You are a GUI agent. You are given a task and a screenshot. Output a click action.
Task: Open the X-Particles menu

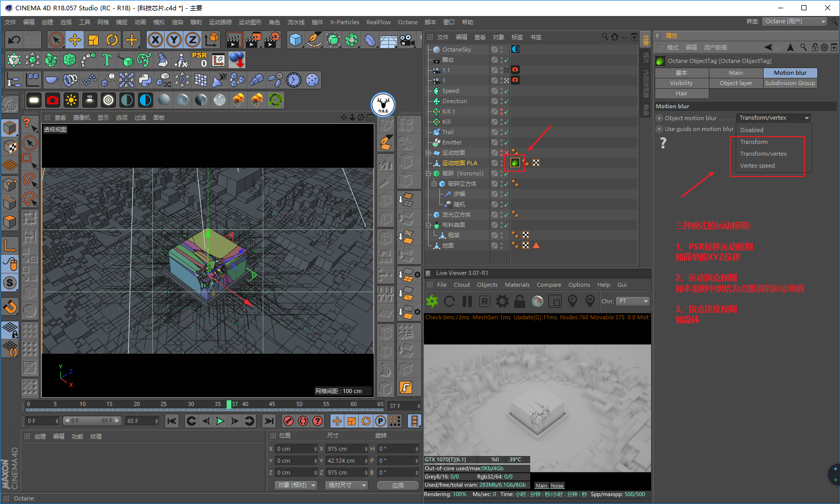click(x=345, y=22)
